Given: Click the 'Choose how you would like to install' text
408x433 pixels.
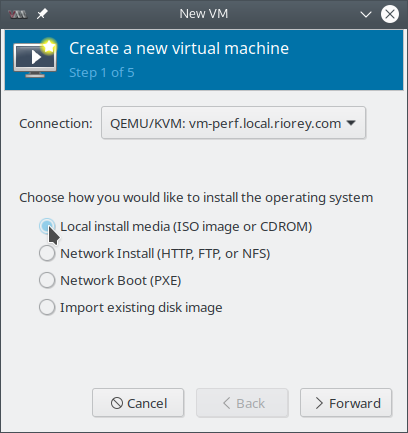Looking at the screenshot, I should coord(196,198).
